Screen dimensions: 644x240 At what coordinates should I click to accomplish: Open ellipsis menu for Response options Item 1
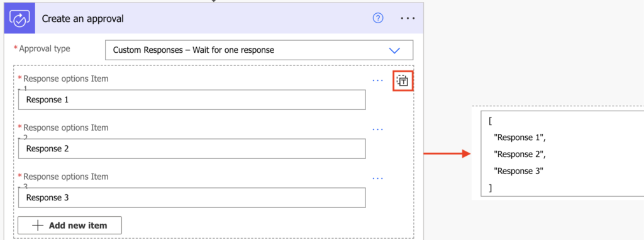(x=377, y=80)
